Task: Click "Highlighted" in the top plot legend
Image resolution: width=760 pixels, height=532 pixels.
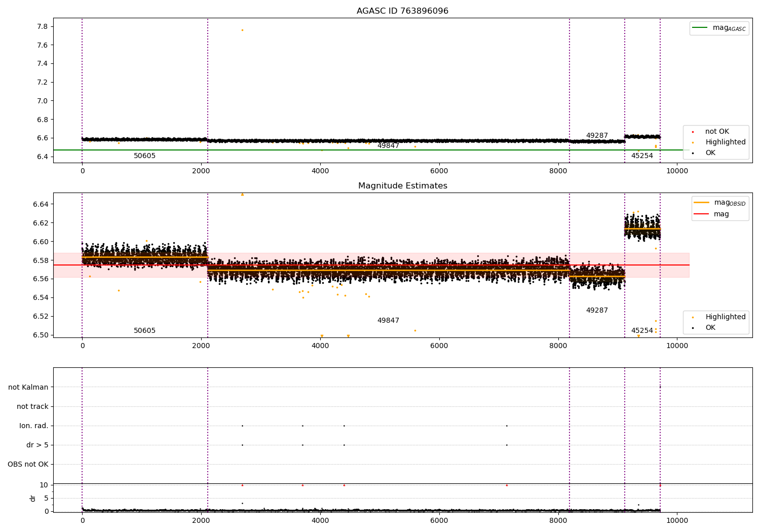Action: (725, 142)
